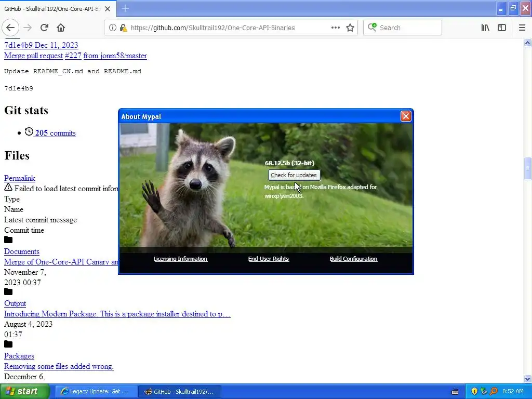Click the vertical scrollbar thumb
532x399 pixels.
(x=527, y=169)
